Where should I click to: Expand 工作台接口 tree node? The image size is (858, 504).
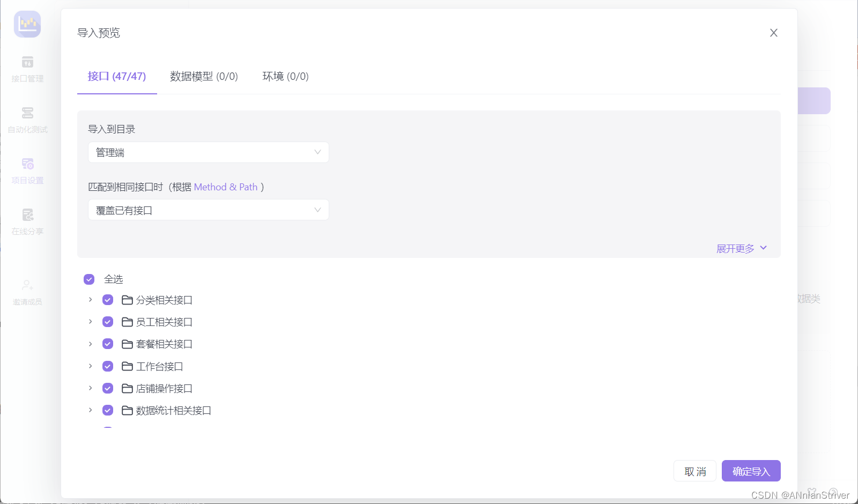[90, 366]
